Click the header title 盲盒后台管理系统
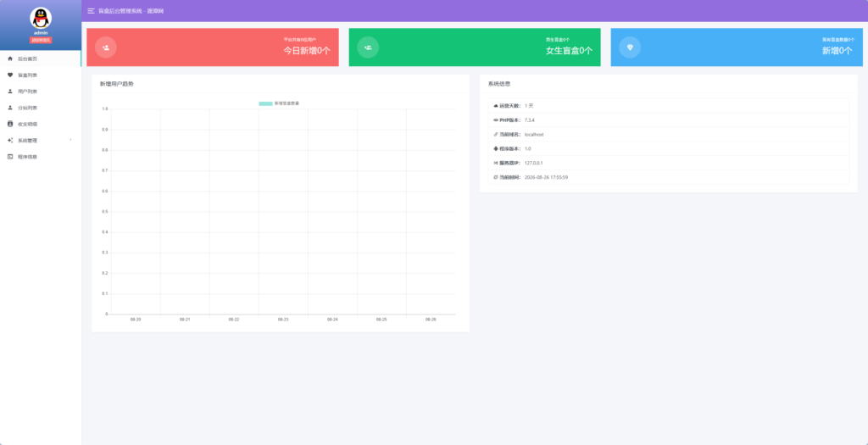868x445 pixels. pyautogui.click(x=119, y=11)
